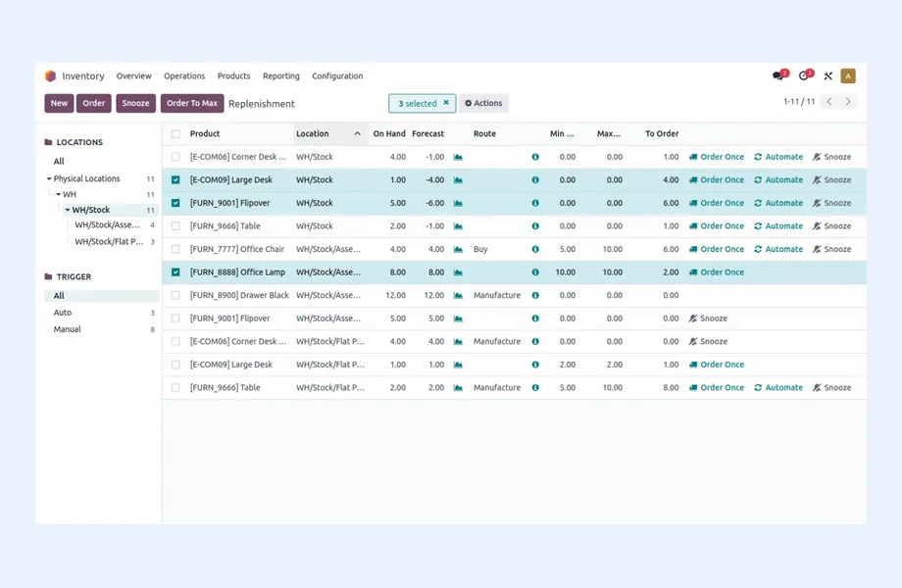
Task: Open forecast graph for Drawer Black row
Action: click(458, 295)
